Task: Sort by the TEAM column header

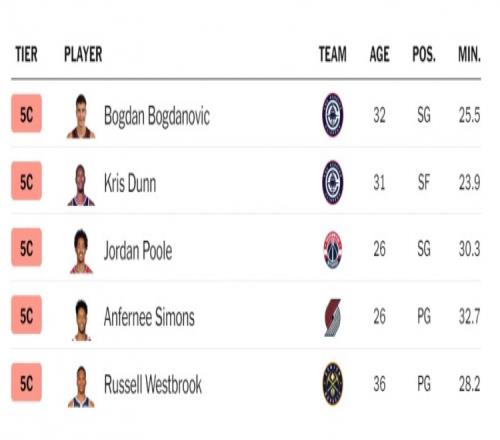Action: coord(333,54)
